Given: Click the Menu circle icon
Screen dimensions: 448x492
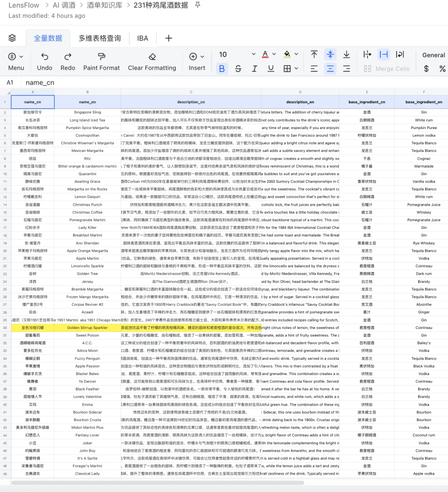Looking at the screenshot, I should (12, 56).
